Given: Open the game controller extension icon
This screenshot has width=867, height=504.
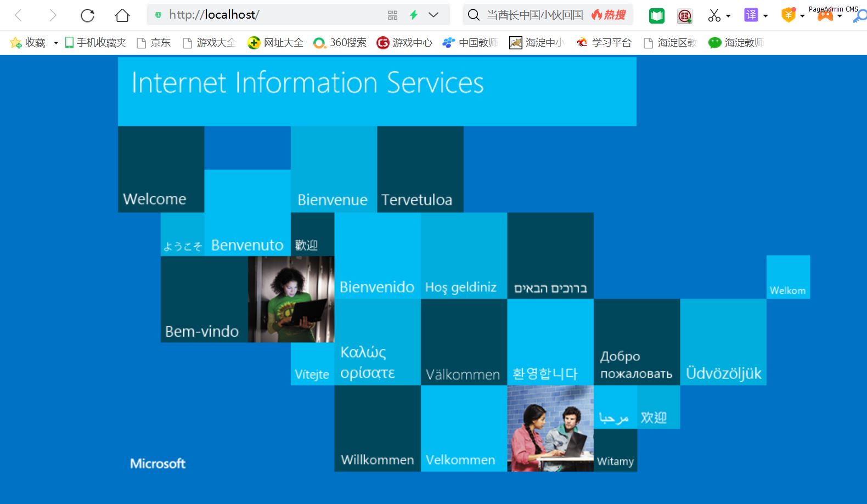Looking at the screenshot, I should click(825, 16).
